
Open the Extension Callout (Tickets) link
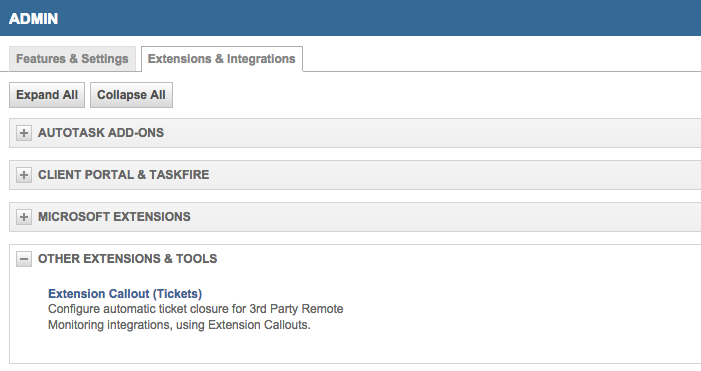tap(125, 294)
